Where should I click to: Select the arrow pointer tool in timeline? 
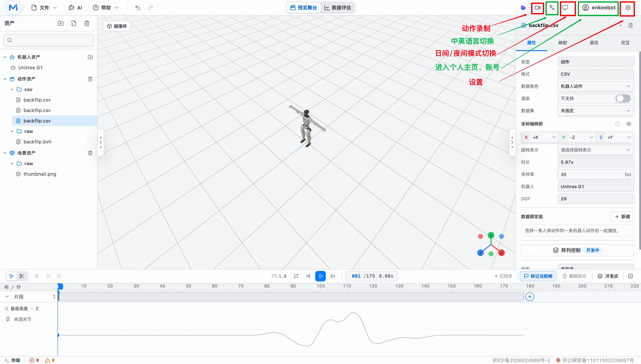11,276
